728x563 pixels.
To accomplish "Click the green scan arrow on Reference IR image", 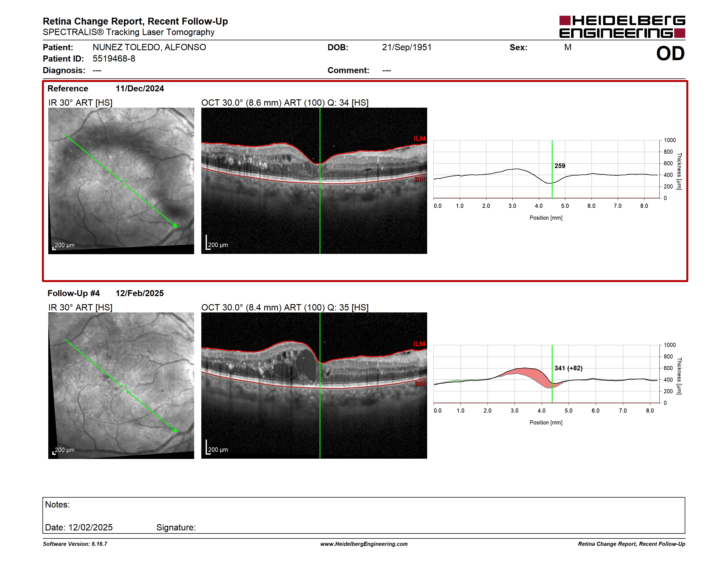I will point(121,181).
